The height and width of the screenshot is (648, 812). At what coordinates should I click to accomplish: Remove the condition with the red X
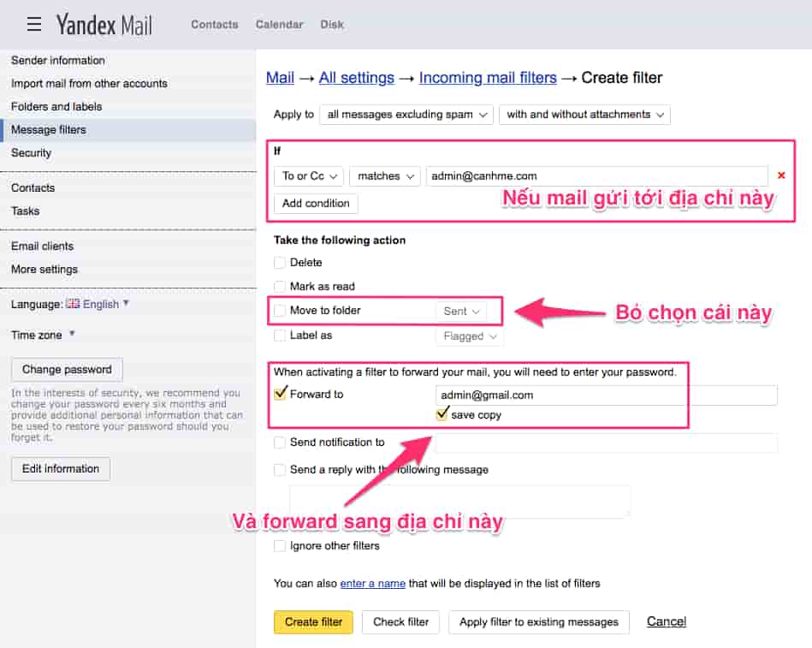coord(781,175)
